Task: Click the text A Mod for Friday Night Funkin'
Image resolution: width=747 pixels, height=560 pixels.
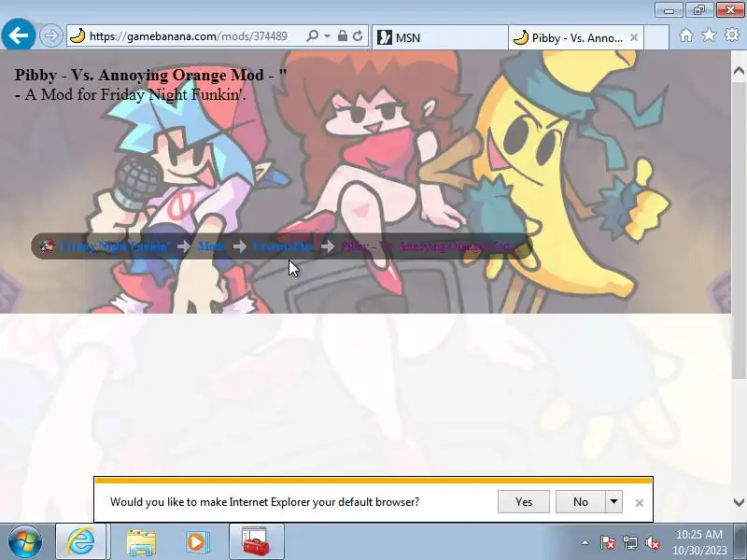Action: [134, 94]
